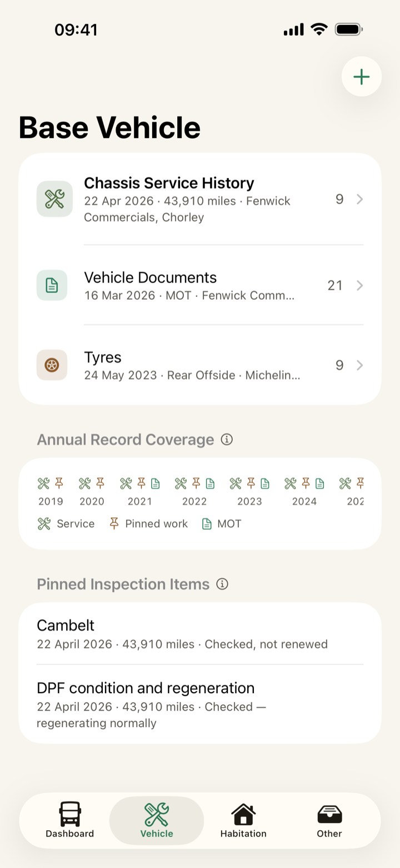400x868 pixels.
Task: Tap the 2022 pinned work pin icon
Action: 196,483
